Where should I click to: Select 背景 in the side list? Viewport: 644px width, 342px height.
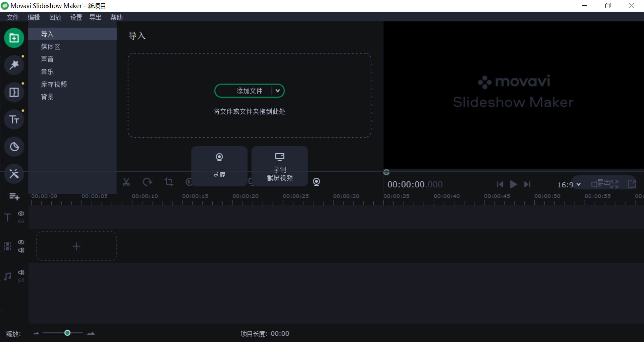[x=72, y=97]
